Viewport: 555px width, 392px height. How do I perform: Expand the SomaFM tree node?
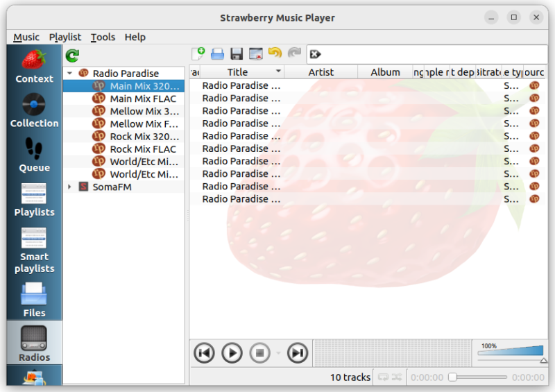click(x=70, y=187)
